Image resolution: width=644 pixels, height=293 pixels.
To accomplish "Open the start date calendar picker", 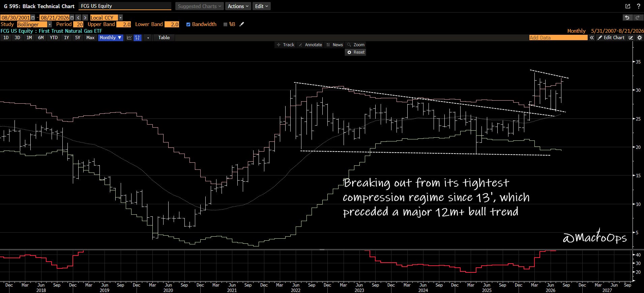I will point(33,18).
